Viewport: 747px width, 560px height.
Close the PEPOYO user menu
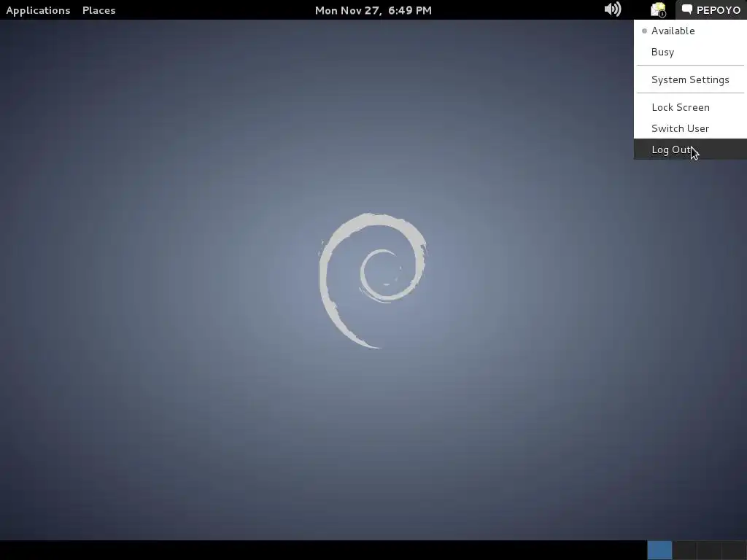(x=711, y=10)
